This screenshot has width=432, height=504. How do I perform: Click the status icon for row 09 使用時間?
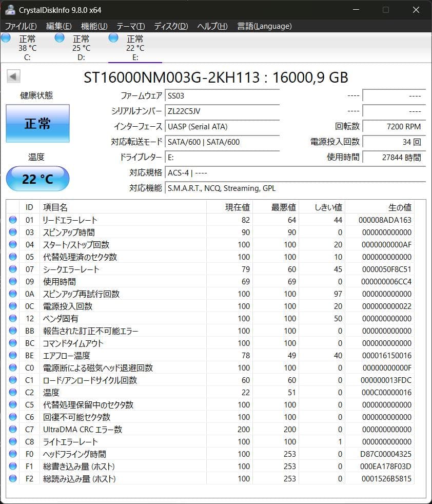[13, 281]
